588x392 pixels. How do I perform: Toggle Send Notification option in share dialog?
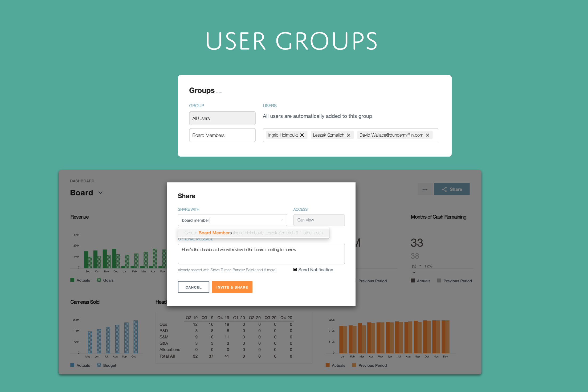point(294,269)
